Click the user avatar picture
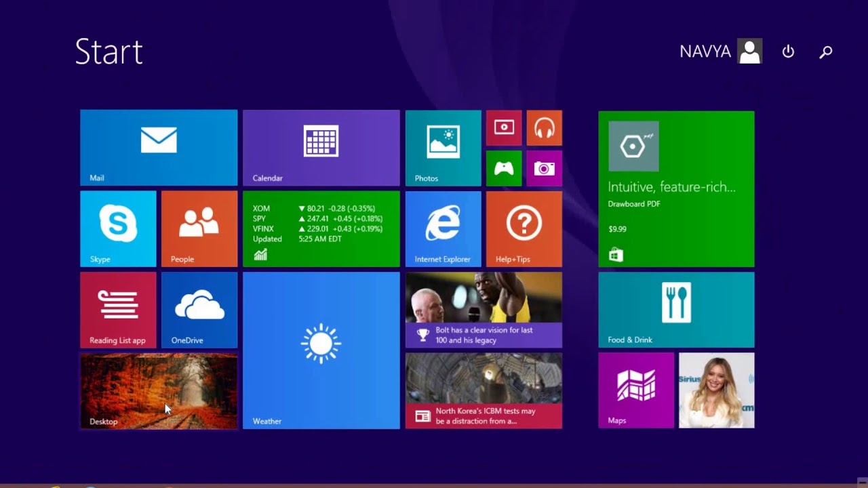The width and height of the screenshot is (868, 488). pyautogui.click(x=749, y=52)
